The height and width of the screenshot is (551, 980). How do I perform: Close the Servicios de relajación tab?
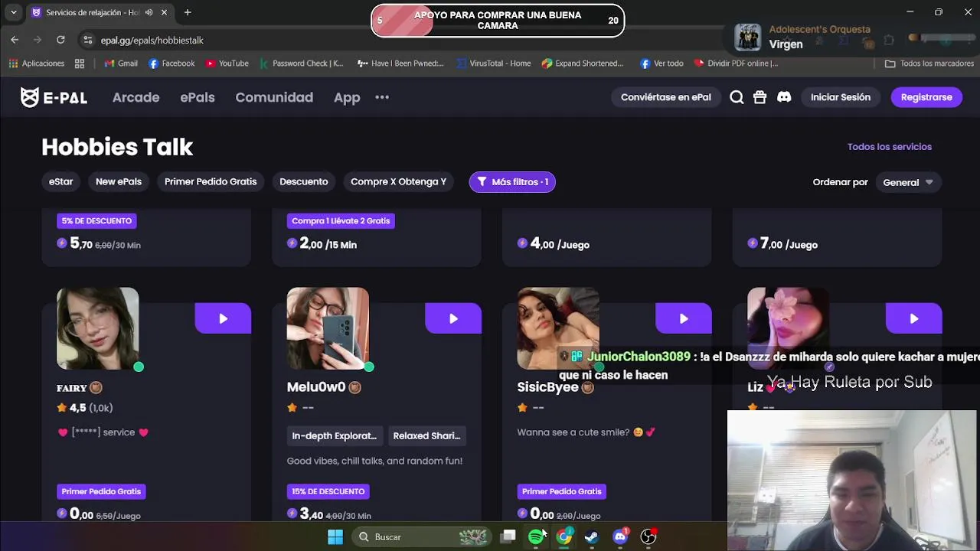tap(165, 12)
